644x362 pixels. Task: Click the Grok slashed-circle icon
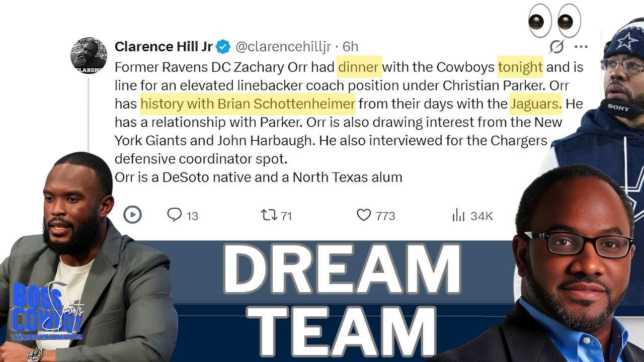click(x=556, y=47)
